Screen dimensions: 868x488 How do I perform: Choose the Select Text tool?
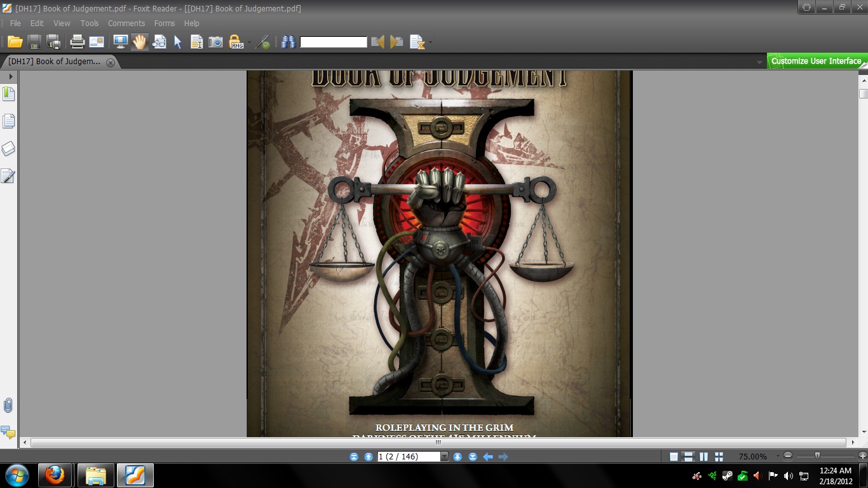pyautogui.click(x=197, y=42)
